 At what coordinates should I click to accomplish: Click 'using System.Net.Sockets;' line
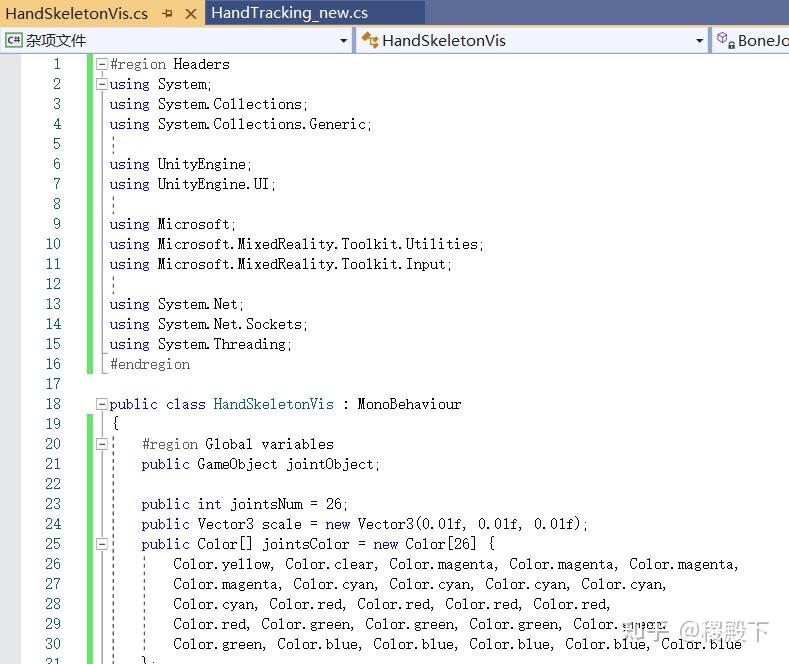(x=208, y=324)
